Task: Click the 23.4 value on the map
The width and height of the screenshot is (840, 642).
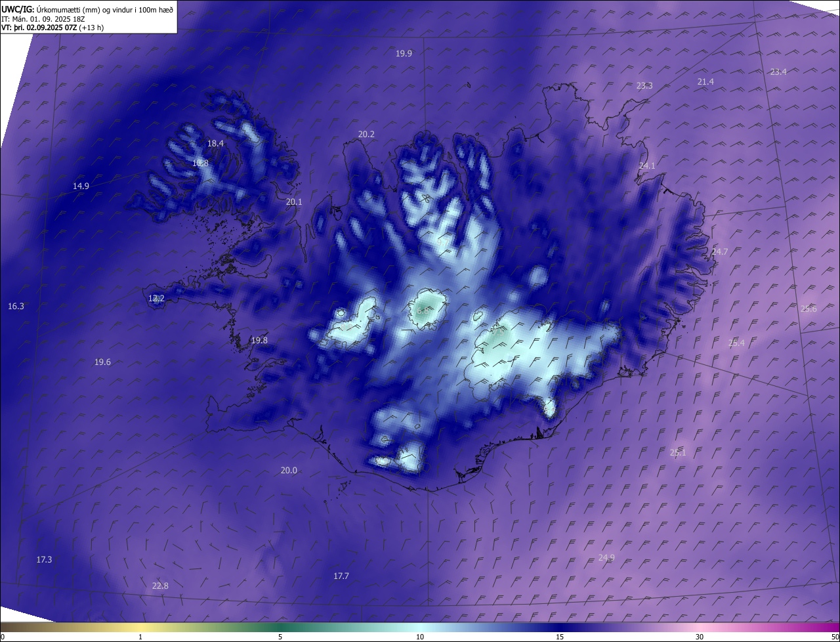Action: (778, 72)
